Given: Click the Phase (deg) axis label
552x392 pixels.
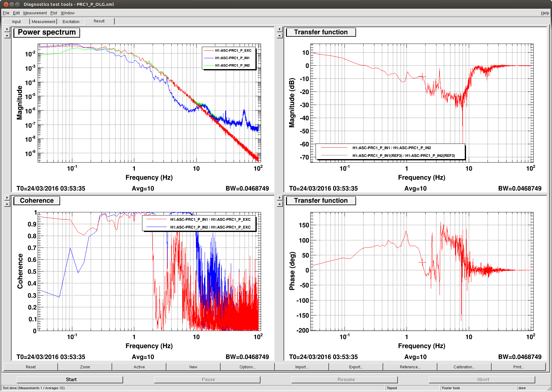Looking at the screenshot, I should [x=292, y=271].
